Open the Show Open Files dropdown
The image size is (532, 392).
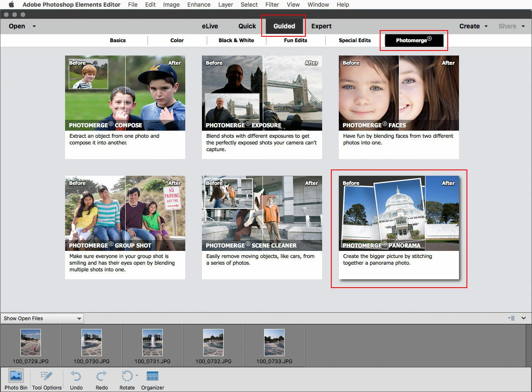pyautogui.click(x=42, y=319)
